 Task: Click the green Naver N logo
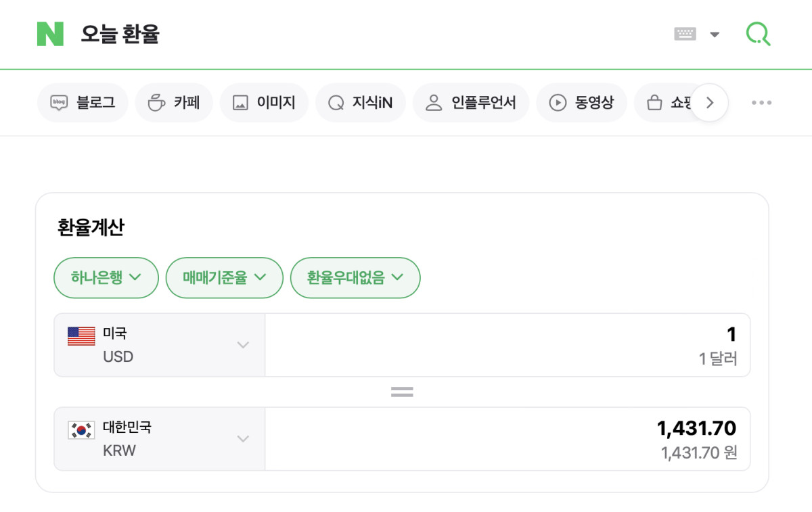point(50,34)
